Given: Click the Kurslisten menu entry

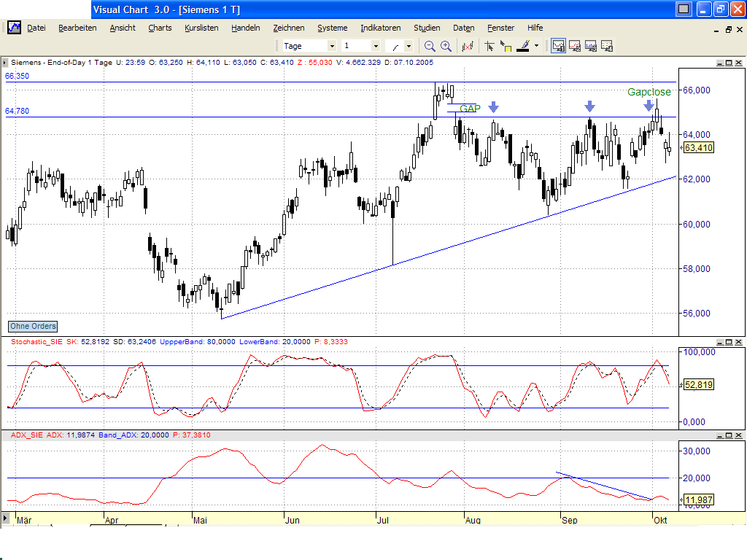Looking at the screenshot, I should pyautogui.click(x=201, y=28).
